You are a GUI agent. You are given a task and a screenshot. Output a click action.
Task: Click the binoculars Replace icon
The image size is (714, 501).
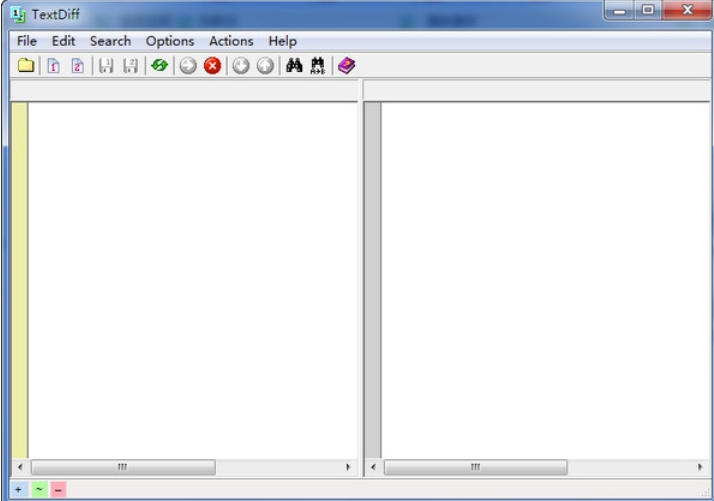coord(318,66)
